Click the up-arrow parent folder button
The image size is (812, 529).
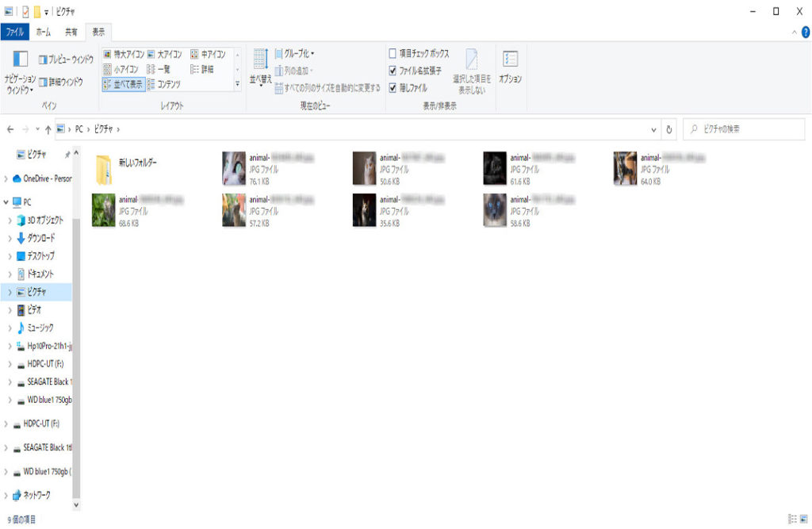click(x=48, y=129)
